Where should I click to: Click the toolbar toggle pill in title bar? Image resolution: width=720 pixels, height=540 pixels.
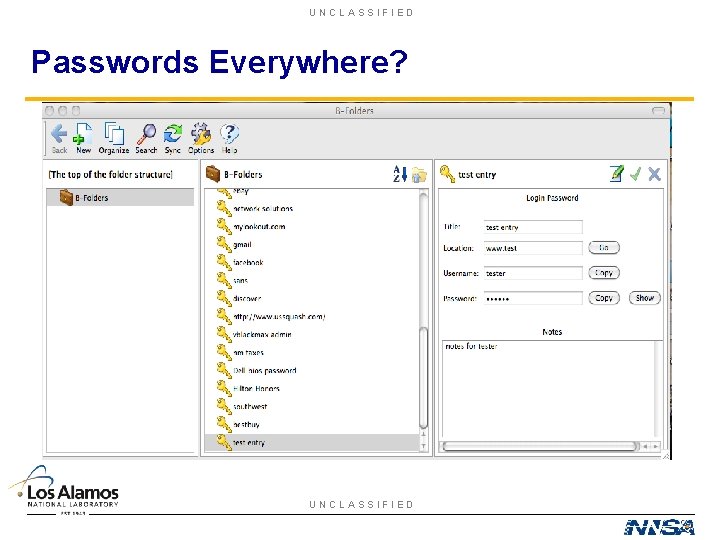658,111
